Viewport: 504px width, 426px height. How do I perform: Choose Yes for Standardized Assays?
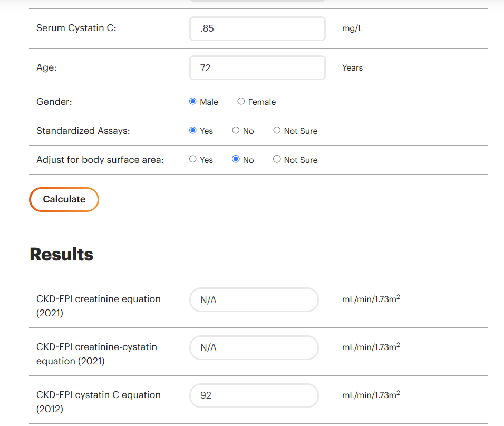click(x=193, y=130)
